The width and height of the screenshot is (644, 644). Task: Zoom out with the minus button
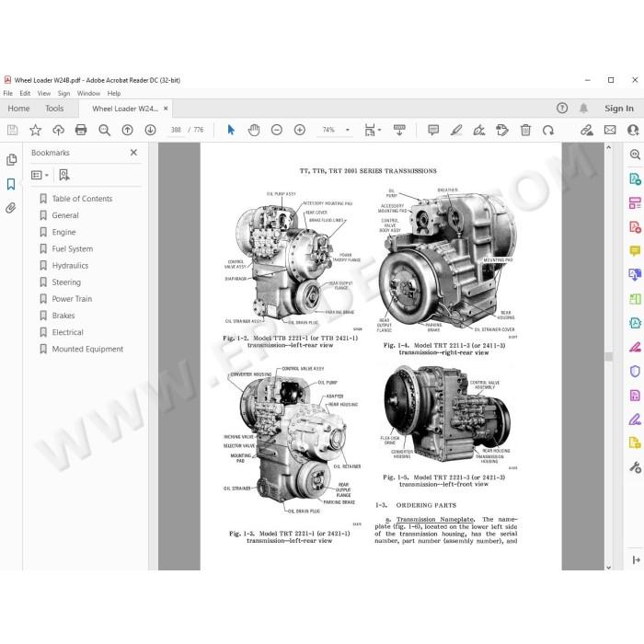[x=277, y=131]
